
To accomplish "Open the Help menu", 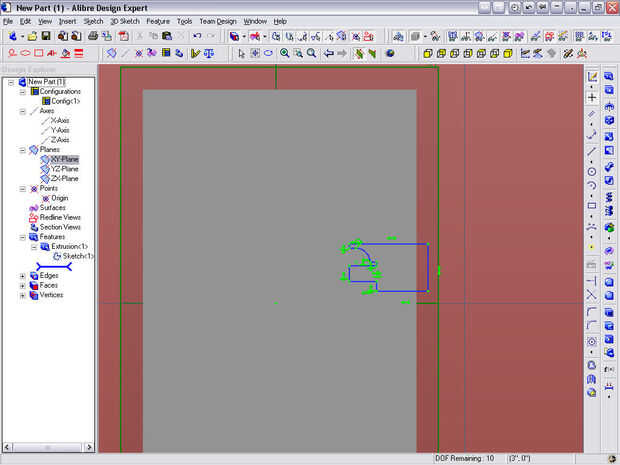I will pos(280,21).
